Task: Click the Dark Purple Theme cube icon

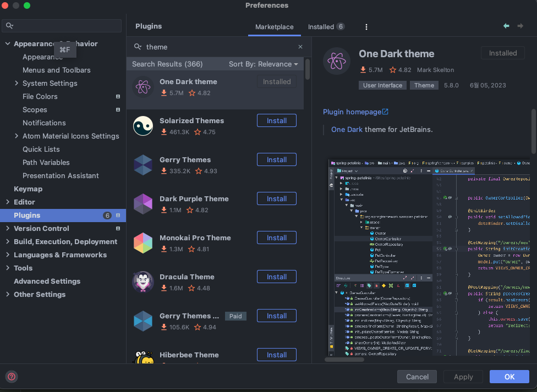Action: click(143, 204)
